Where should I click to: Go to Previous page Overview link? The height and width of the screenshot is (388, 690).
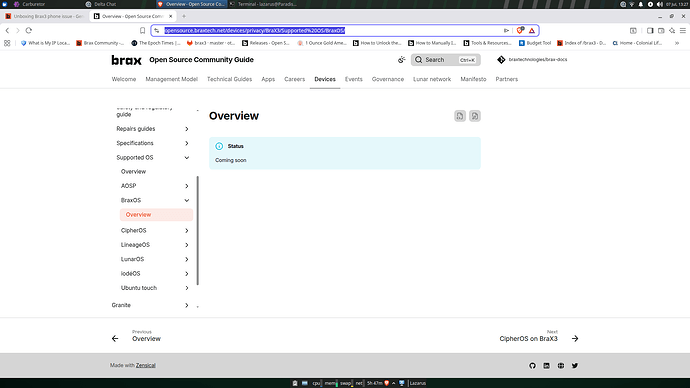click(136, 336)
